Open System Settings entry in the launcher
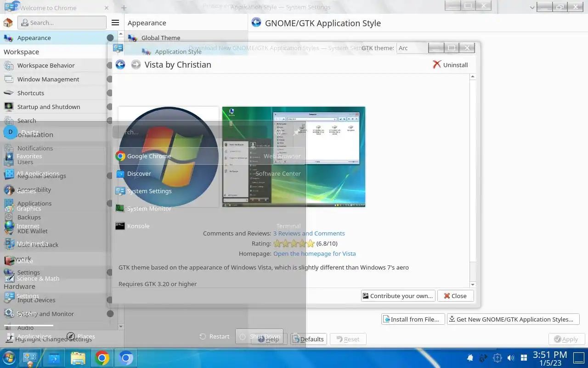The image size is (588, 368). (x=209, y=191)
